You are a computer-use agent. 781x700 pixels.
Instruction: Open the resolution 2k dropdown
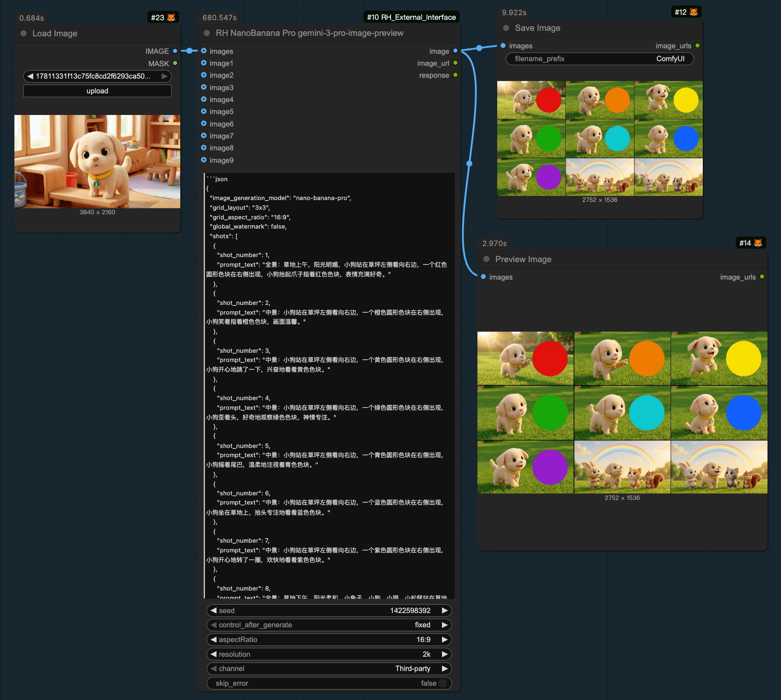(x=329, y=654)
